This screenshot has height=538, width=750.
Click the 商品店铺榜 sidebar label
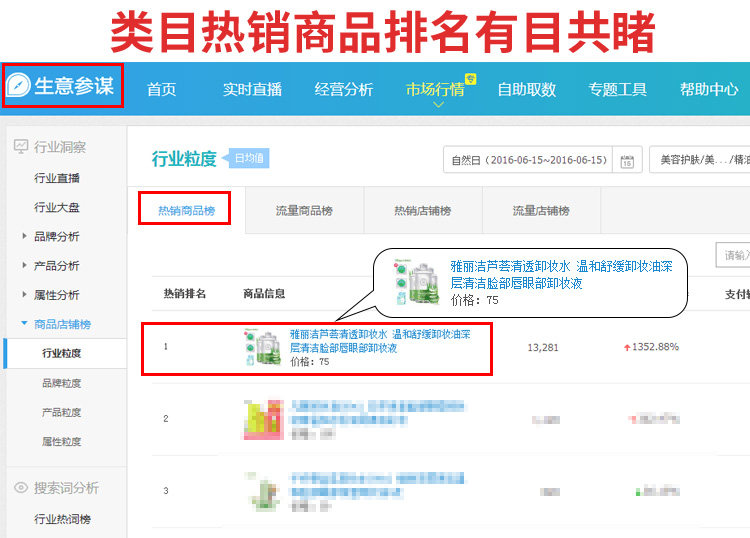[63, 324]
